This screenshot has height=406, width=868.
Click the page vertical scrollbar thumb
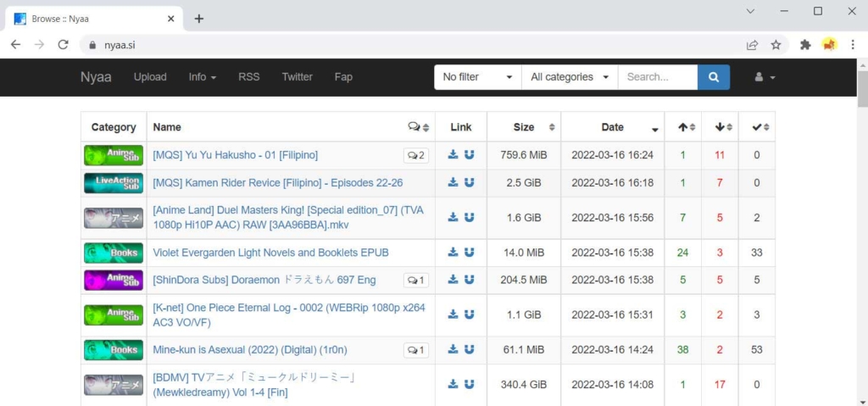(x=862, y=89)
